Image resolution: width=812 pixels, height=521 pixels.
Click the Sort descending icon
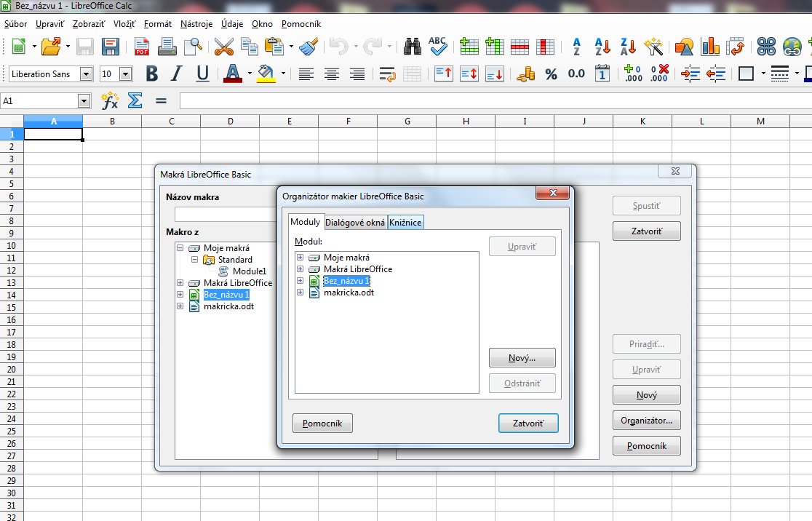628,47
